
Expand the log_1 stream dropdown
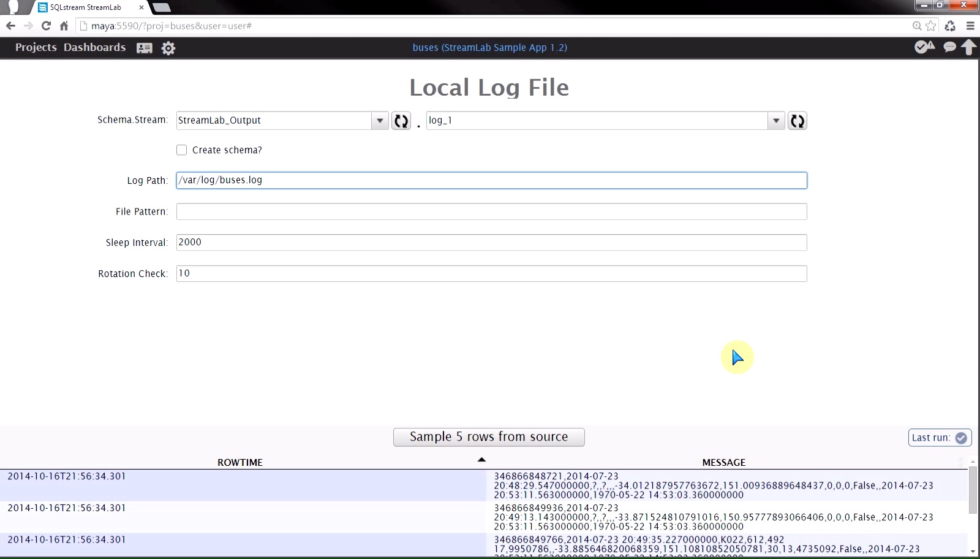click(776, 121)
